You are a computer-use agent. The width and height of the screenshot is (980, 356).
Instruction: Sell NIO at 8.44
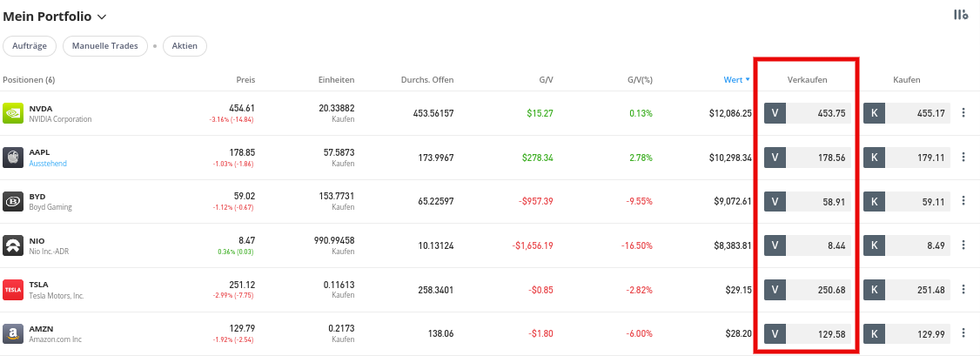click(x=808, y=245)
